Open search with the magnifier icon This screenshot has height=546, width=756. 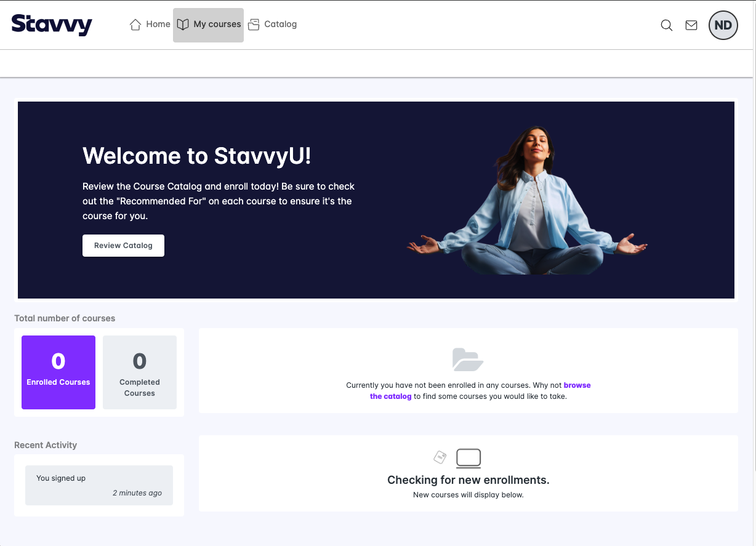click(x=666, y=25)
